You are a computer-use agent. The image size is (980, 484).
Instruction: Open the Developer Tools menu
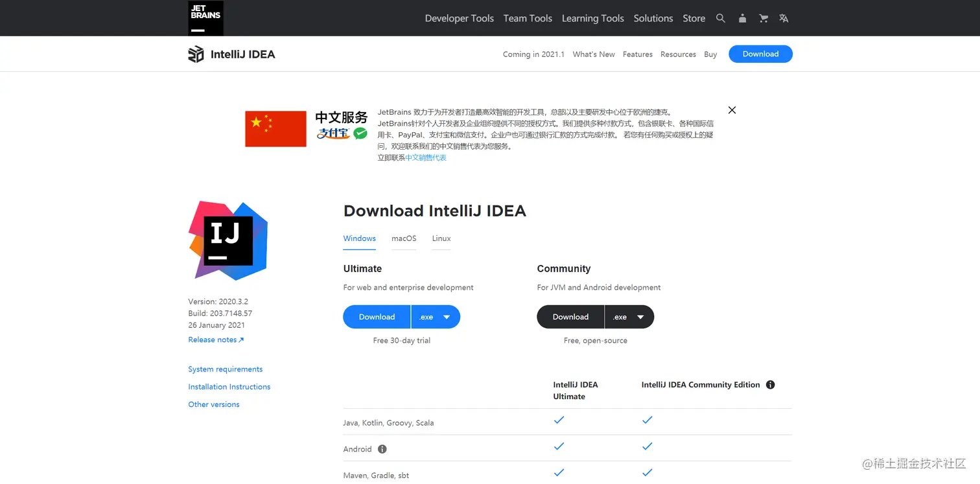coord(460,18)
